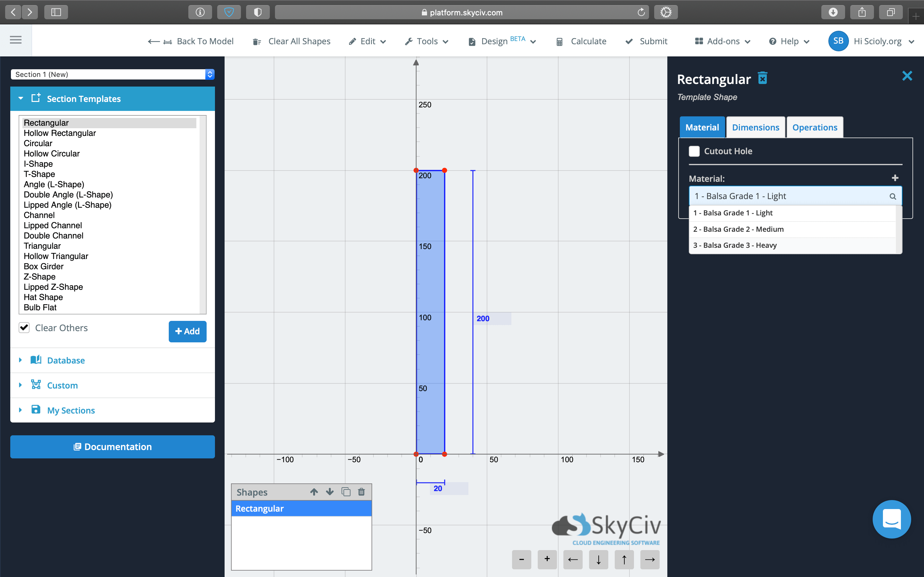Enable the Cutout Hole checkbox
Screen dimensions: 924x577
(x=694, y=151)
